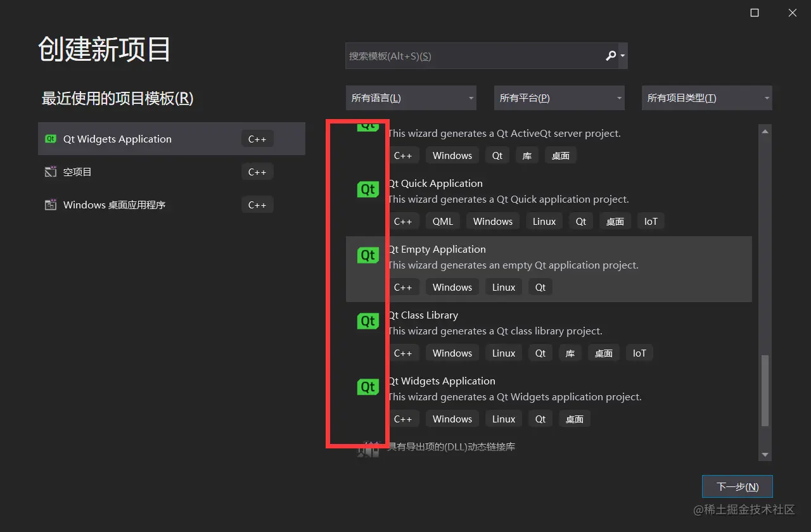Click the QML tag under Qt Quick Application

tap(443, 221)
